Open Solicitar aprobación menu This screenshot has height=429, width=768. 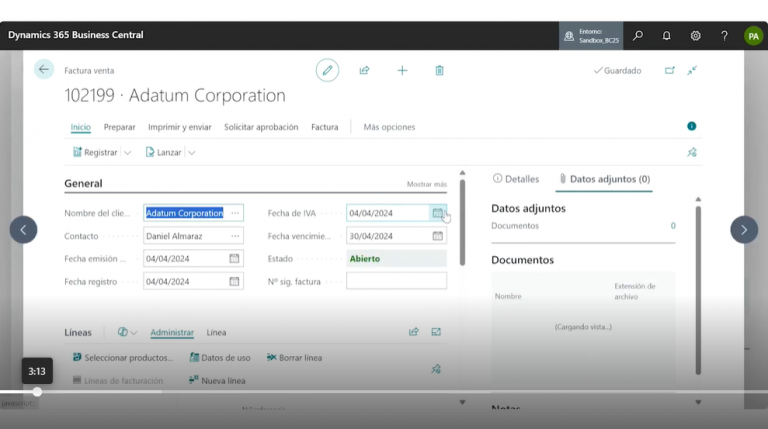coord(261,127)
